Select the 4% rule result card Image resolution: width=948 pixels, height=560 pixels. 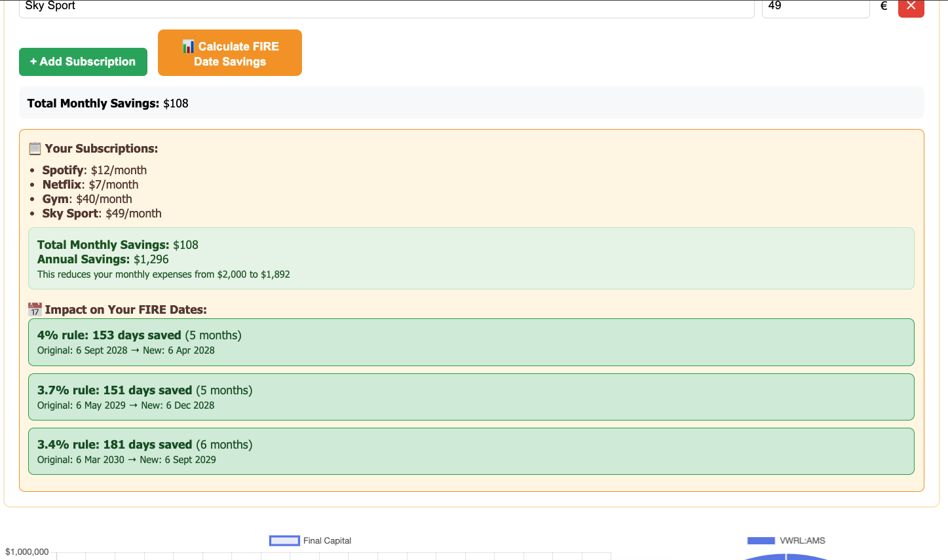[x=471, y=342]
